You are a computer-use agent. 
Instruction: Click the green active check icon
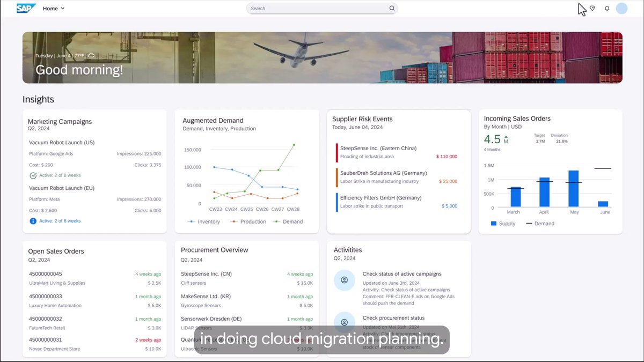[33, 175]
